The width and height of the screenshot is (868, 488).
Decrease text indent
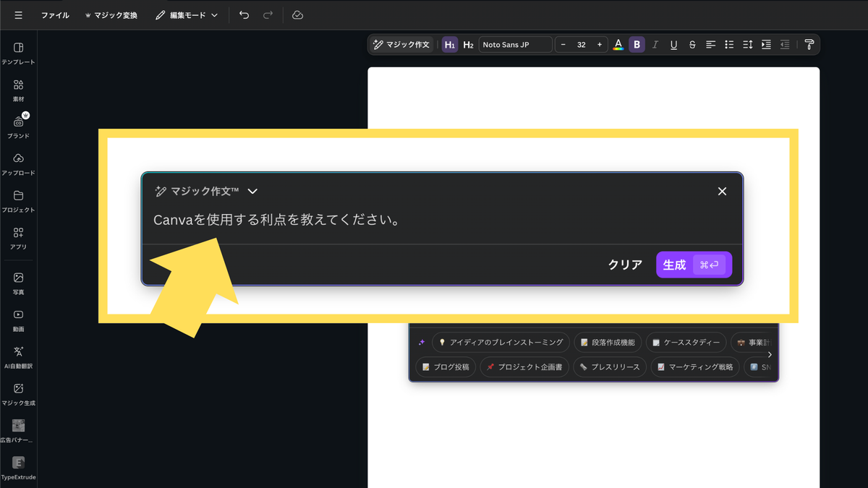[785, 45]
